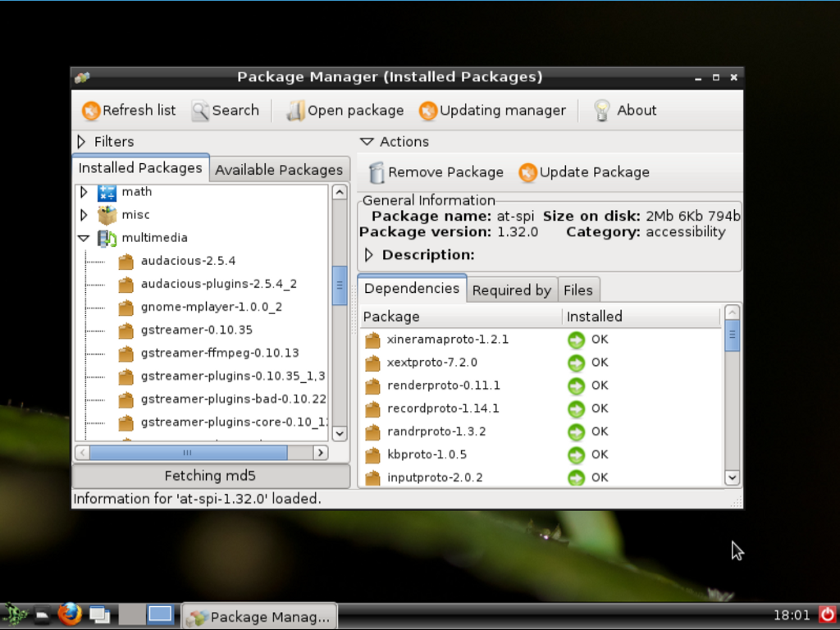
Task: Select the second virtual desktop in pager
Action: 160,615
